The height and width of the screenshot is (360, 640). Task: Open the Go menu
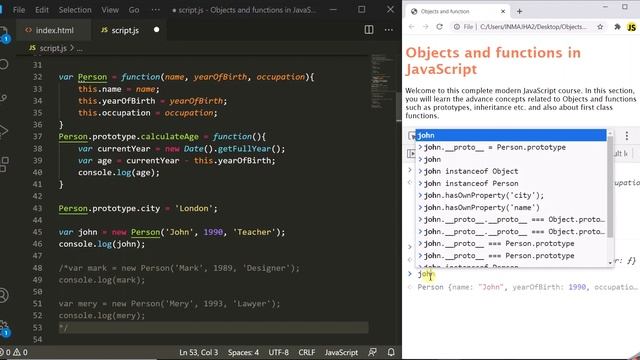point(134,10)
